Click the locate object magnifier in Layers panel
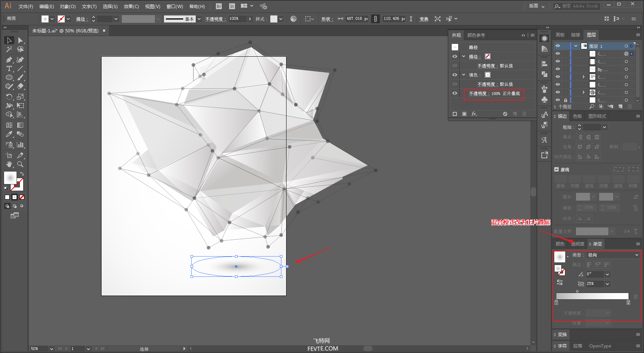This screenshot has height=353, width=644. [592, 106]
